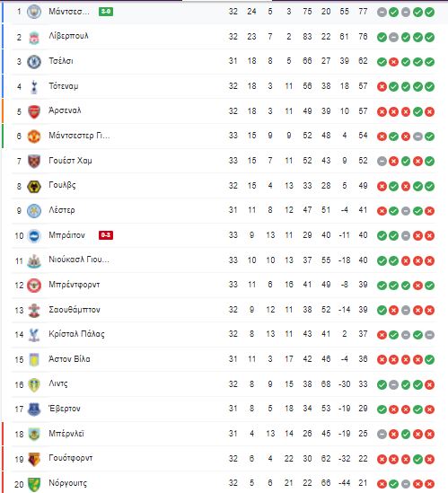Open the Μπρέντφορντ team link
Screen dimensions: 448x493
pos(75,285)
